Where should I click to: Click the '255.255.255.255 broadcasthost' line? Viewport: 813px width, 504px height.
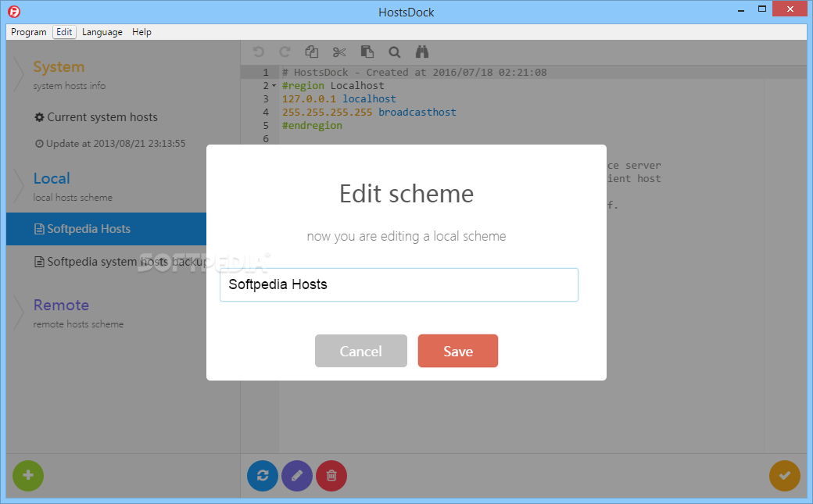pos(369,112)
